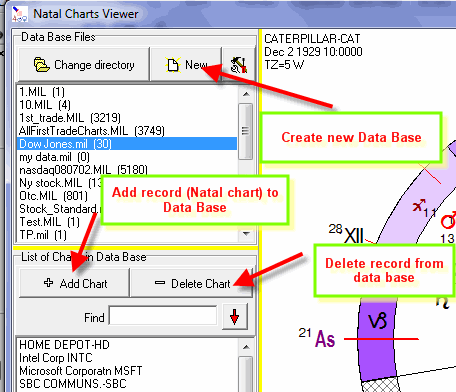Click the new document icon on New
The width and height of the screenshot is (456, 392).
pyautogui.click(x=173, y=64)
